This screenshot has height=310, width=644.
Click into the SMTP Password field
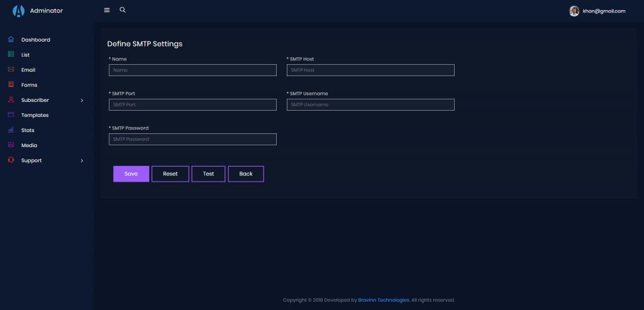(x=192, y=139)
